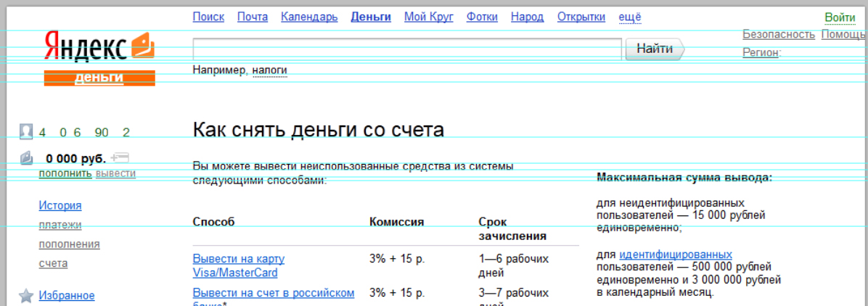Click into the search input field
The width and height of the screenshot is (868, 306).
click(x=407, y=49)
